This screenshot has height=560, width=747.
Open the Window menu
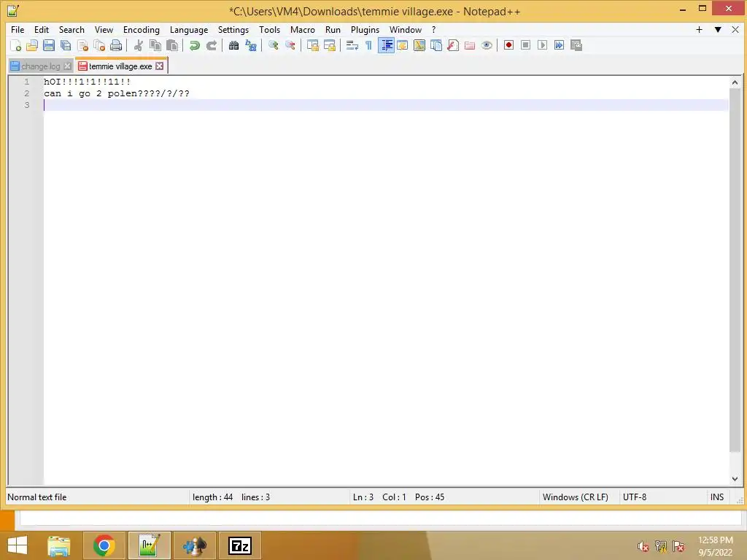[406, 29]
